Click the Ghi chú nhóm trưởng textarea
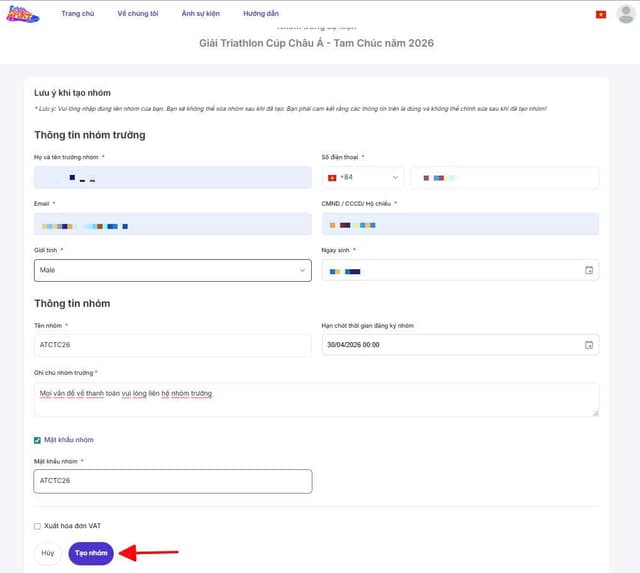640x573 pixels. [x=316, y=399]
